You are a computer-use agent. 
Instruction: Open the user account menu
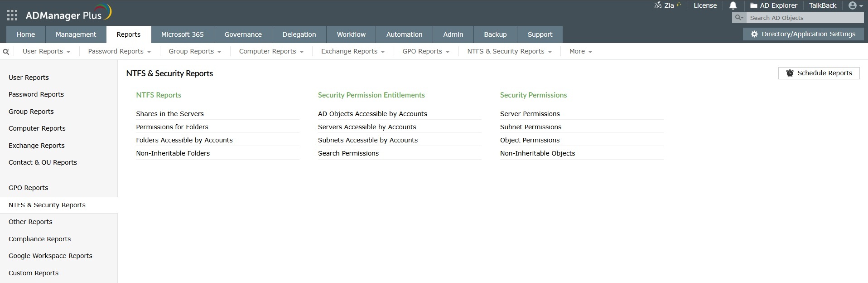(856, 5)
